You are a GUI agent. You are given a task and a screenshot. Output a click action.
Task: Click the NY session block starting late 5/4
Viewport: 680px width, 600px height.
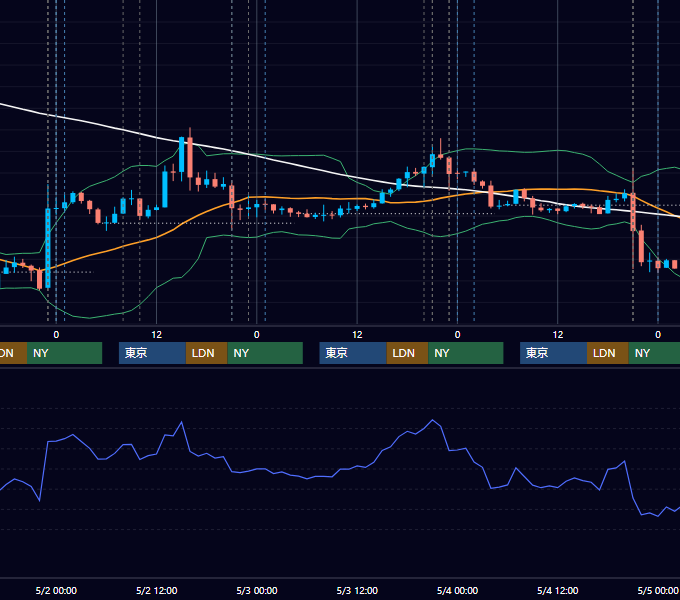[x=654, y=353]
